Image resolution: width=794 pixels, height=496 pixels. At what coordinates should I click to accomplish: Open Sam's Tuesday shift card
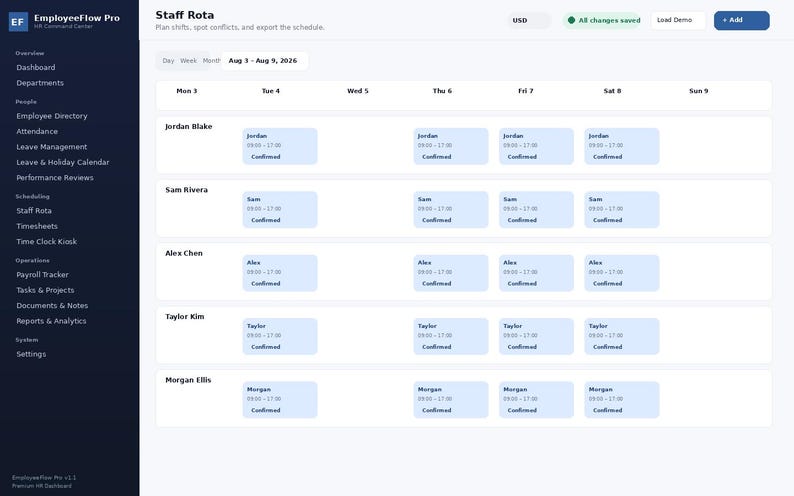tap(280, 210)
